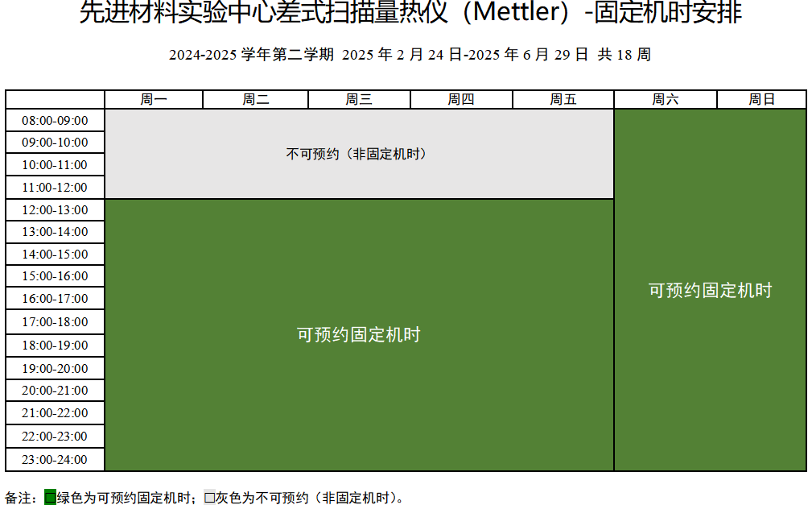
Task: Click the 周日 column header
Action: (x=761, y=100)
